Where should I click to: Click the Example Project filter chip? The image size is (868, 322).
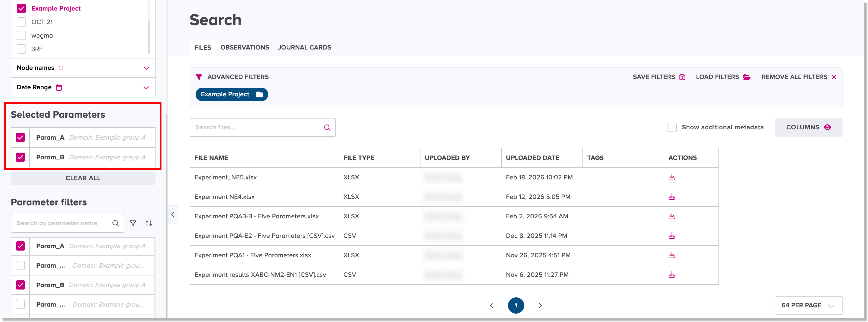pyautogui.click(x=231, y=94)
